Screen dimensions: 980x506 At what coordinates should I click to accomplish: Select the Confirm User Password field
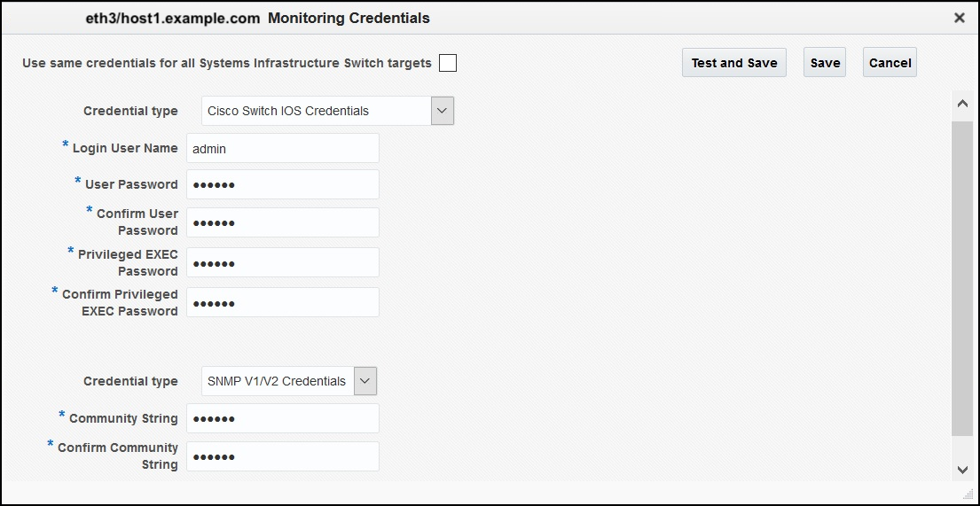(x=283, y=222)
